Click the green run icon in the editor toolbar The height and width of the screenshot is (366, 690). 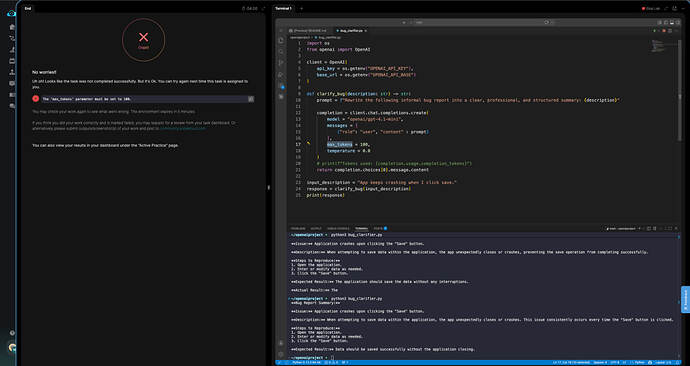[654, 31]
